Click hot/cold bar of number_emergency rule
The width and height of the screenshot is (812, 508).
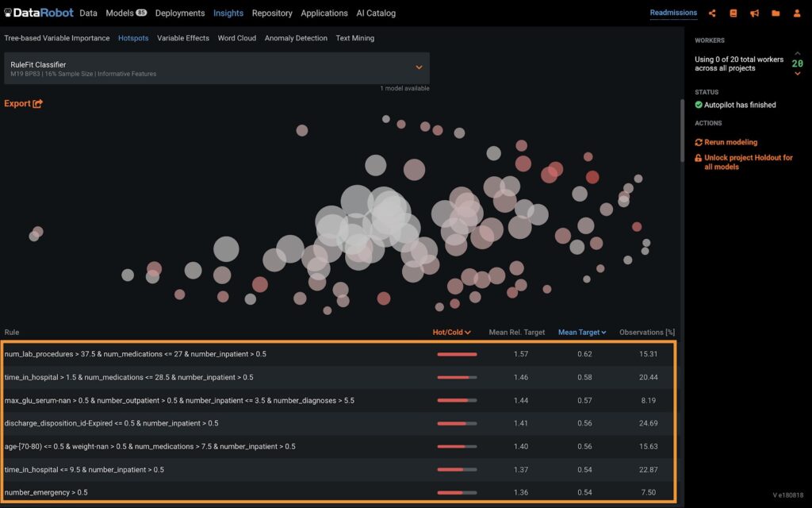pyautogui.click(x=457, y=493)
